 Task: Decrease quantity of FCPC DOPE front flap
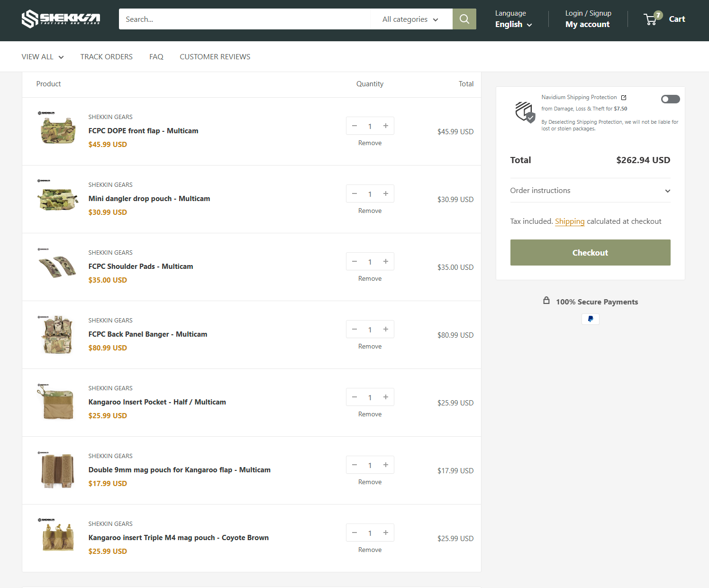click(x=354, y=126)
